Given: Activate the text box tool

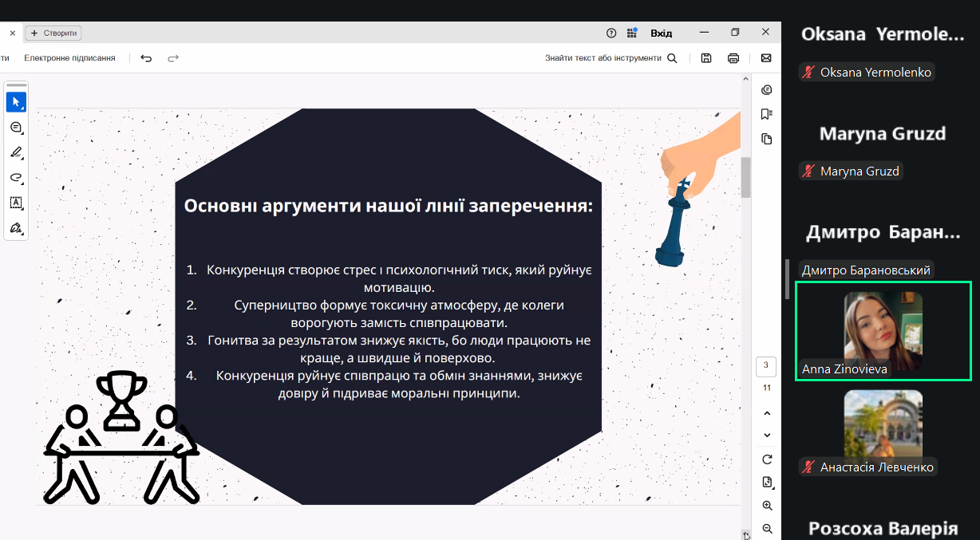Looking at the screenshot, I should point(16,203).
